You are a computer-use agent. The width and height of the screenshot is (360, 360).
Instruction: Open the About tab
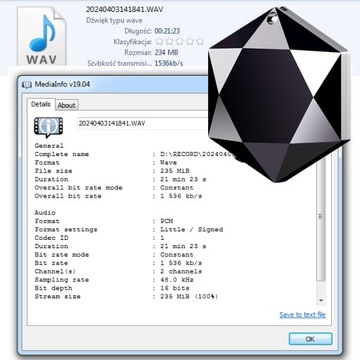(x=66, y=105)
